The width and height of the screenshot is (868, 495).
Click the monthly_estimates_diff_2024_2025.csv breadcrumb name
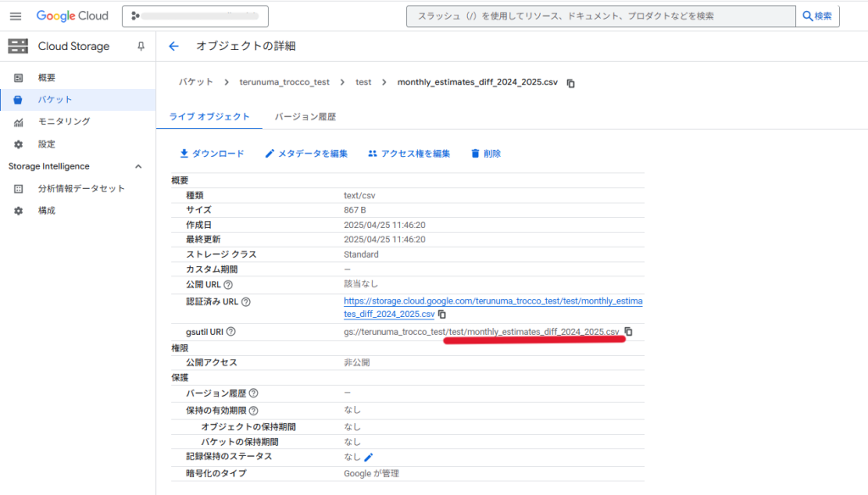[477, 82]
